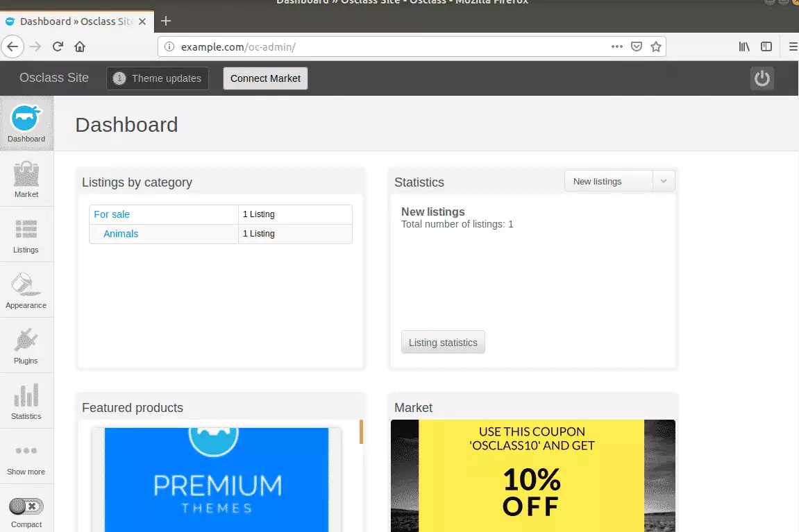Screen dimensions: 799x532
Task: Open the Dashboard sidebar icon
Action: [26, 123]
